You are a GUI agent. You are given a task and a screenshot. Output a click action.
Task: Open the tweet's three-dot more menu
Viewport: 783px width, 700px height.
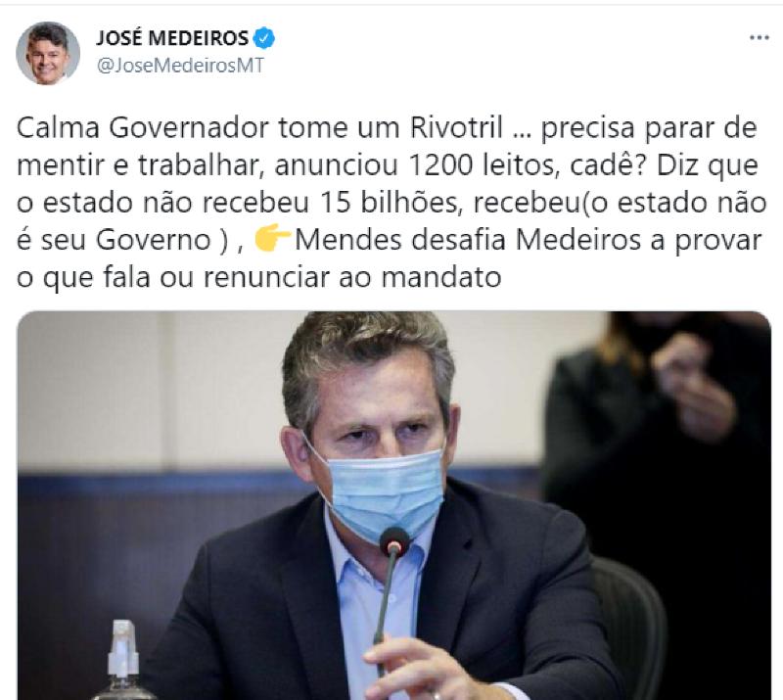pyautogui.click(x=760, y=37)
